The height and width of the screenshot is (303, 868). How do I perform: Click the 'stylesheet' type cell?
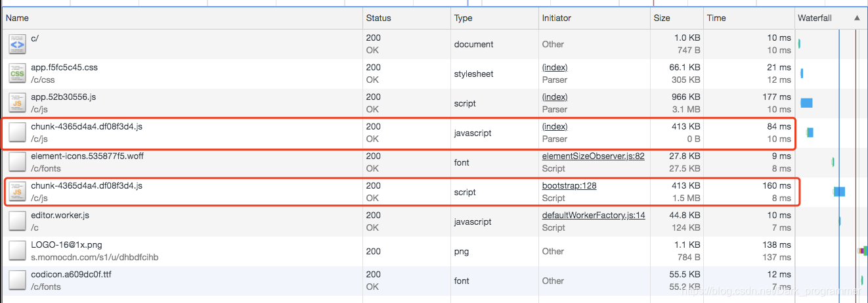[x=475, y=74]
